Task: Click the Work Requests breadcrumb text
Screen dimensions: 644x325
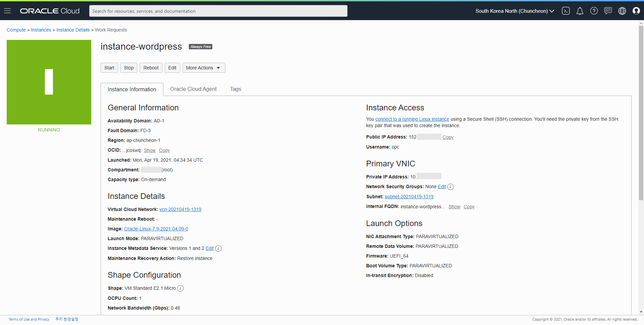Action: click(x=111, y=30)
